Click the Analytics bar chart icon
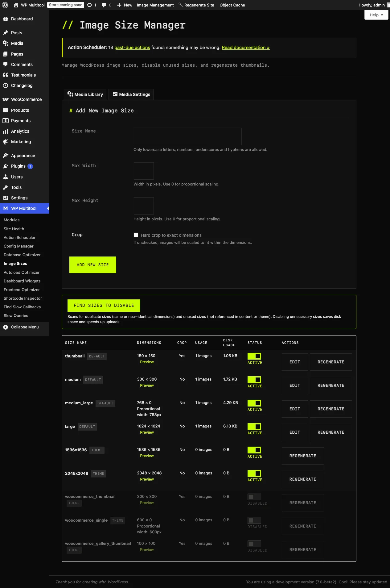 (x=6, y=131)
